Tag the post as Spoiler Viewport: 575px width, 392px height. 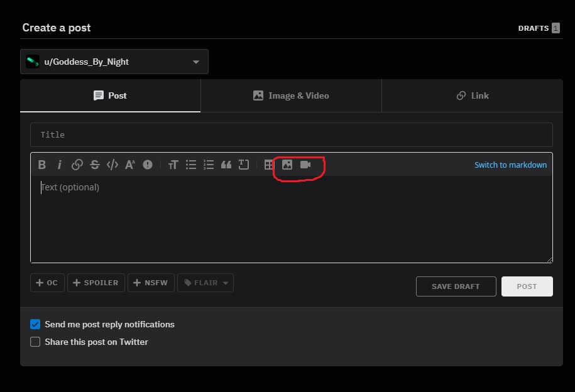pyautogui.click(x=96, y=283)
